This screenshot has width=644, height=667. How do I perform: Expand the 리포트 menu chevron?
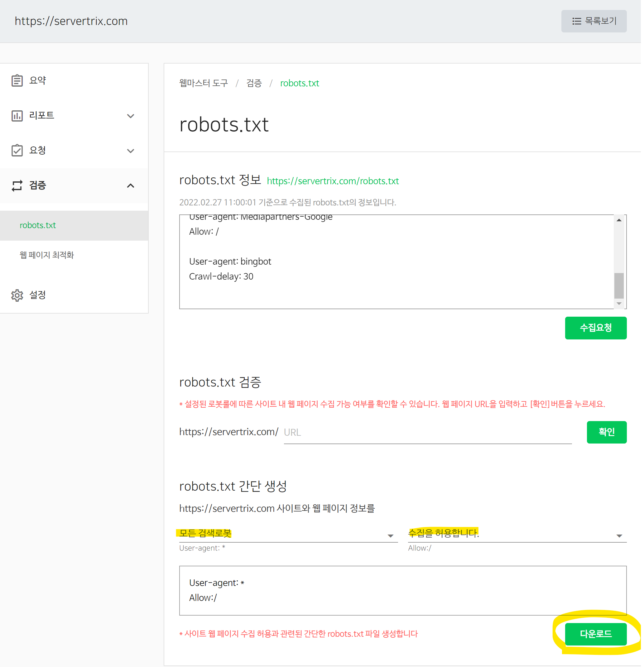coord(130,116)
